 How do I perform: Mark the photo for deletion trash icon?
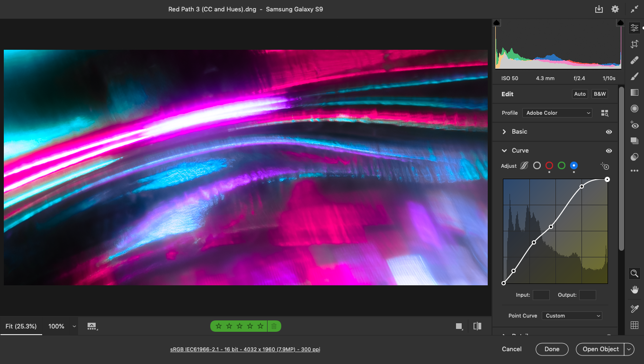274,326
